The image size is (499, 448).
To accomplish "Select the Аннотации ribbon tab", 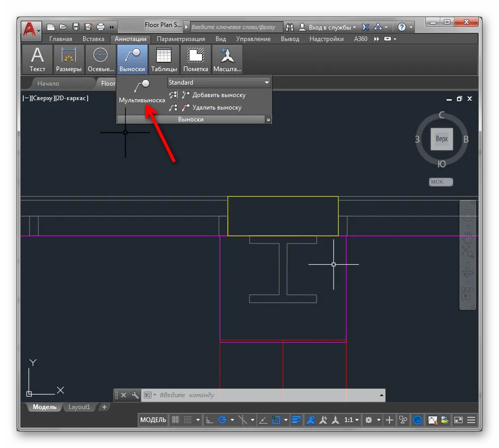I will point(130,39).
